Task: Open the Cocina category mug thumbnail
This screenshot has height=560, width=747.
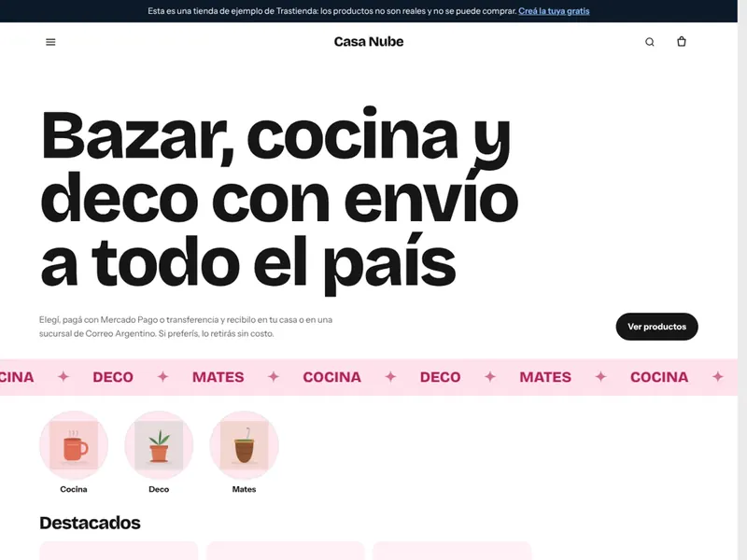Action: coord(74,445)
